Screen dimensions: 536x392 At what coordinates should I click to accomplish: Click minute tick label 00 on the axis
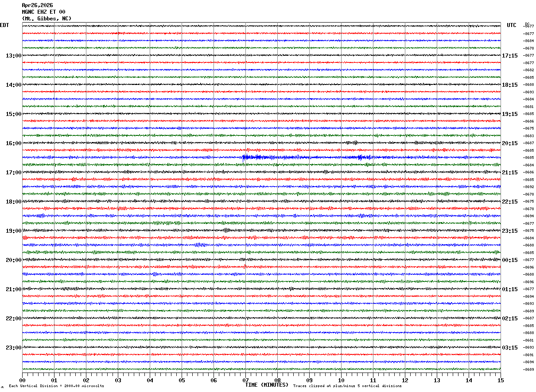pyautogui.click(x=22, y=380)
